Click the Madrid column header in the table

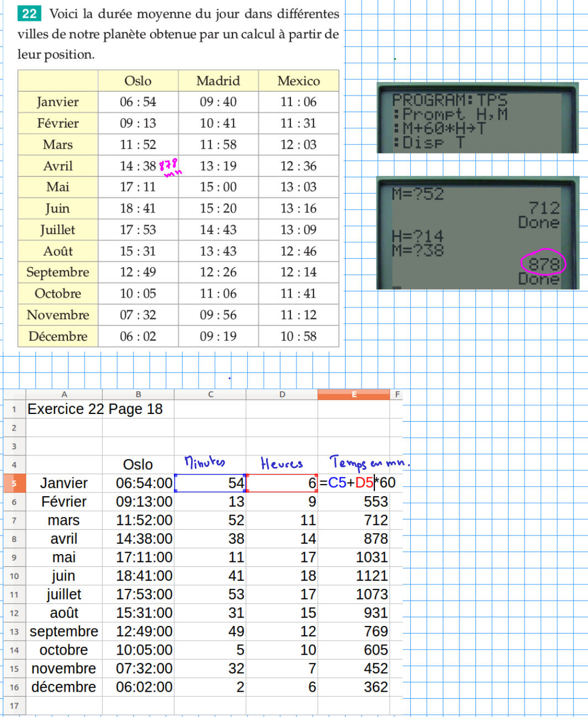pos(218,81)
